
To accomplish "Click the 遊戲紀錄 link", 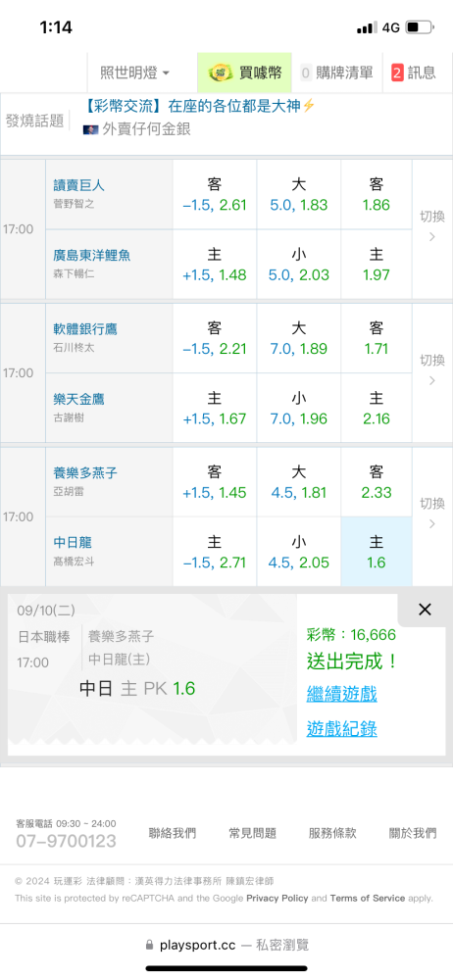I will (341, 728).
